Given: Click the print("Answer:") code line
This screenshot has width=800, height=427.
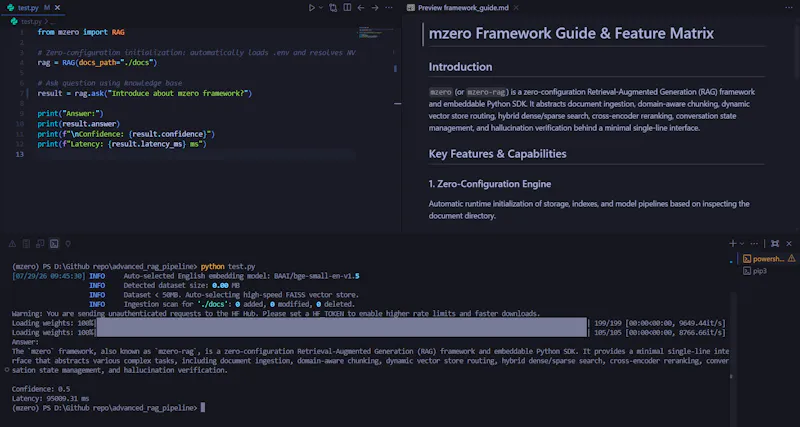Looking at the screenshot, I should [70, 114].
